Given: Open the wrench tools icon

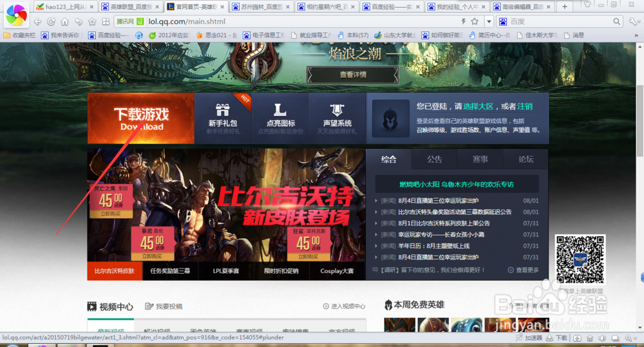Looking at the screenshot, I should tap(633, 21).
